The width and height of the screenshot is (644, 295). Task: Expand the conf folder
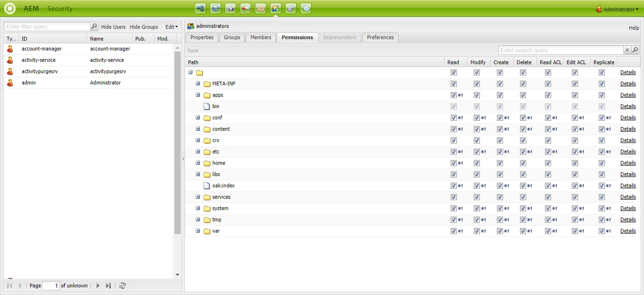click(198, 118)
